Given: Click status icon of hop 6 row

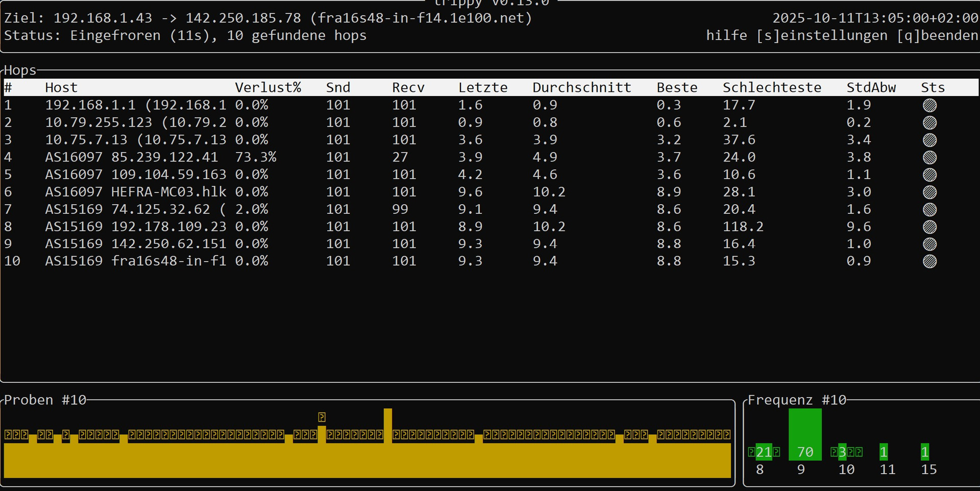Looking at the screenshot, I should click(929, 192).
